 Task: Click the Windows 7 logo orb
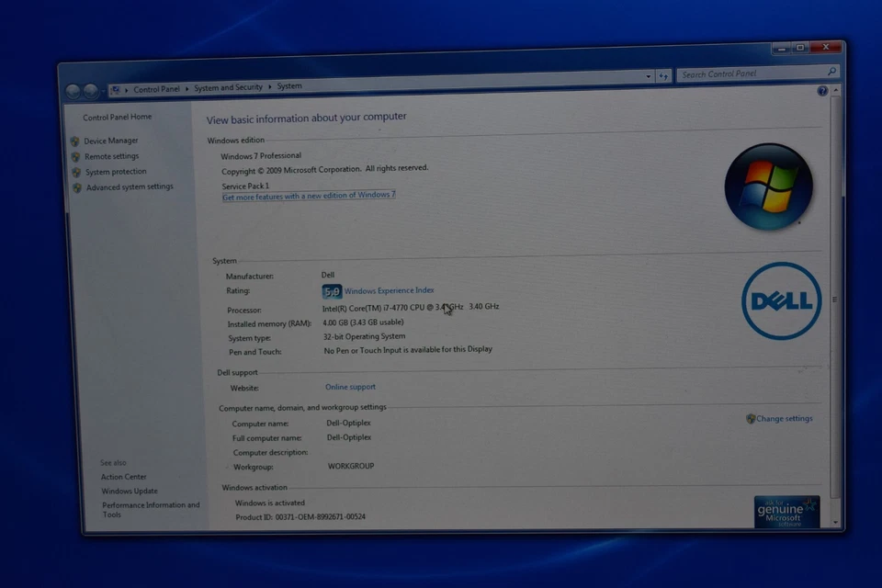(x=768, y=187)
